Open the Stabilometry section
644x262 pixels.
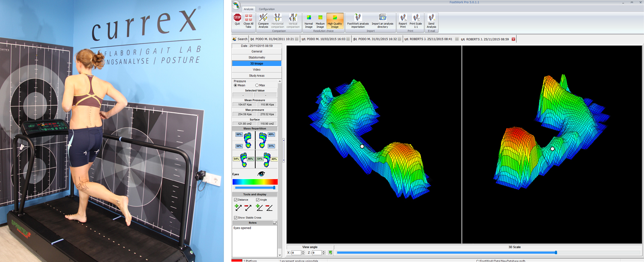257,57
